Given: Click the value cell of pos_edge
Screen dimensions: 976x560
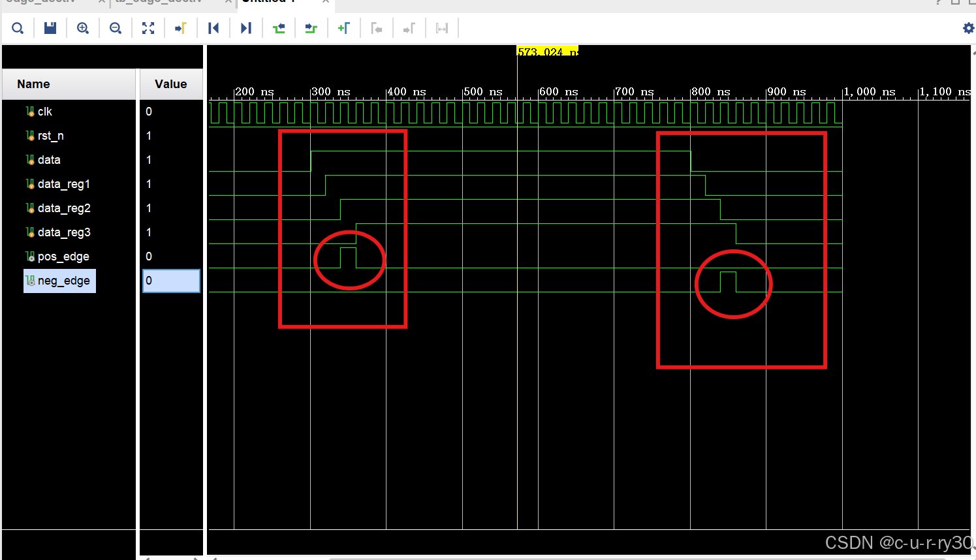Looking at the screenshot, I should pos(171,257).
